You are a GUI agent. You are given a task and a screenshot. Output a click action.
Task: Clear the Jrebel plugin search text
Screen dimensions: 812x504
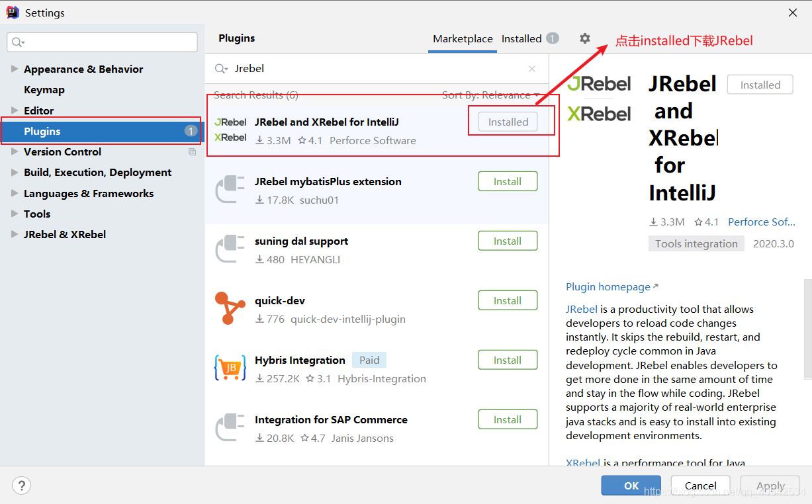(532, 69)
